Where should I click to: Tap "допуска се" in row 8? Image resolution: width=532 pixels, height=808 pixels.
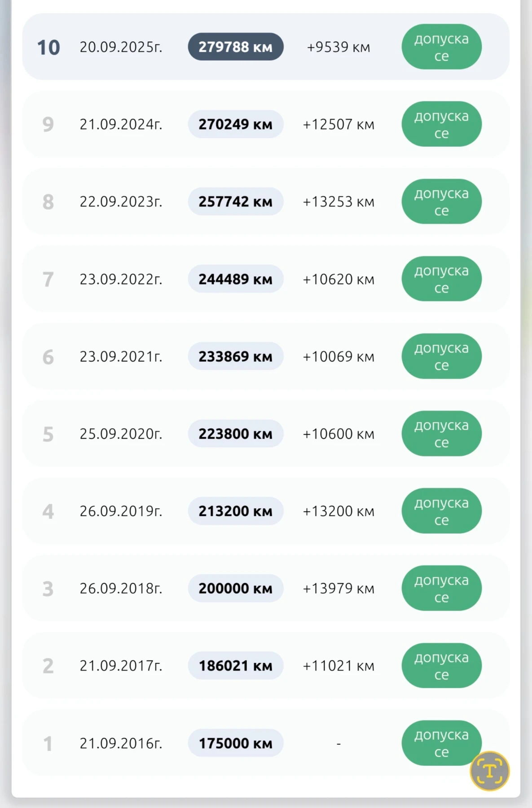point(441,202)
